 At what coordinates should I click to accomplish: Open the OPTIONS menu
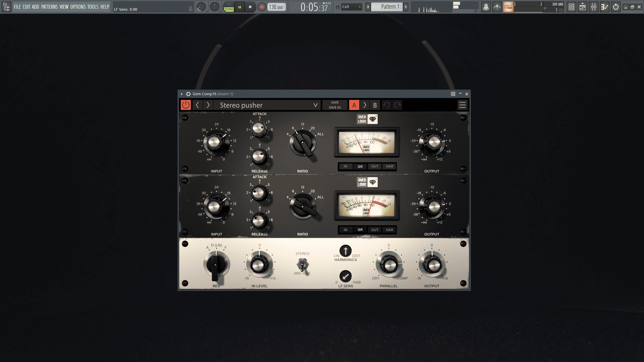[78, 7]
